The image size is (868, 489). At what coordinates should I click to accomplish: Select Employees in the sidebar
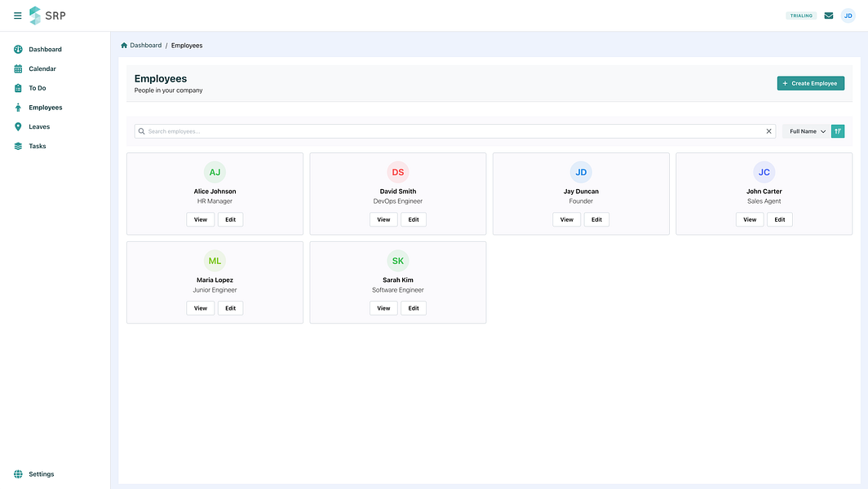(46, 108)
